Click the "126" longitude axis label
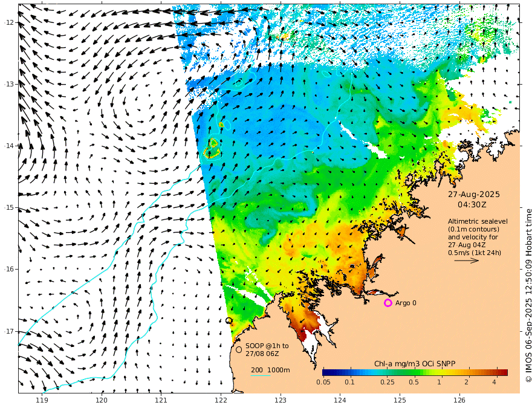The width and height of the screenshot is (532, 411). [459, 401]
